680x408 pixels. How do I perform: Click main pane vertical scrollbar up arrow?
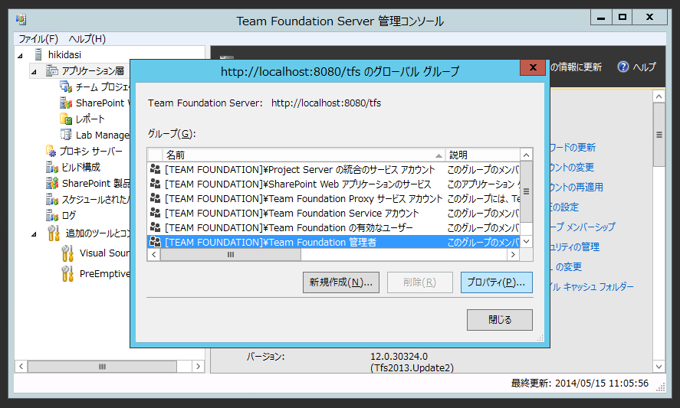[659, 96]
